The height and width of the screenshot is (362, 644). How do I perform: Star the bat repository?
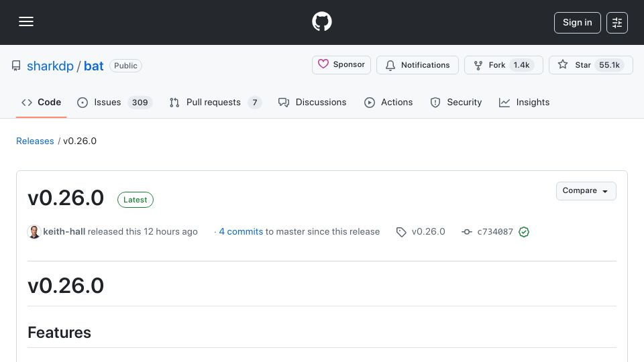tap(590, 65)
